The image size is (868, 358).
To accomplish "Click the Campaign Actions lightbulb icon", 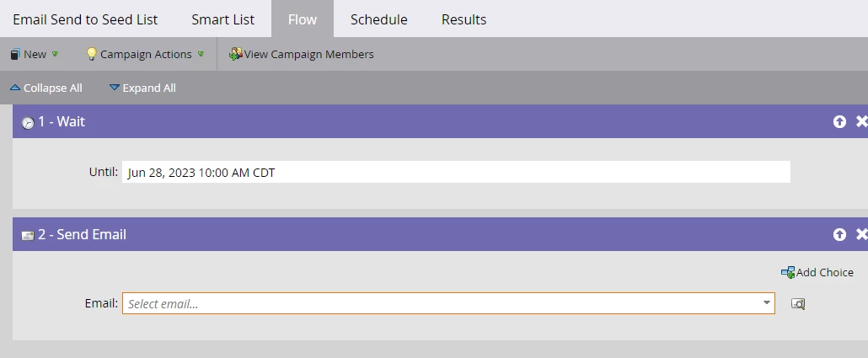I will pos(92,54).
